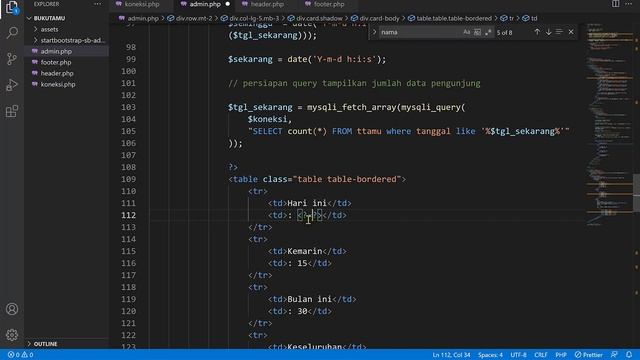
Task: Click unsaved dot on admin.php tab
Action: click(228, 4)
